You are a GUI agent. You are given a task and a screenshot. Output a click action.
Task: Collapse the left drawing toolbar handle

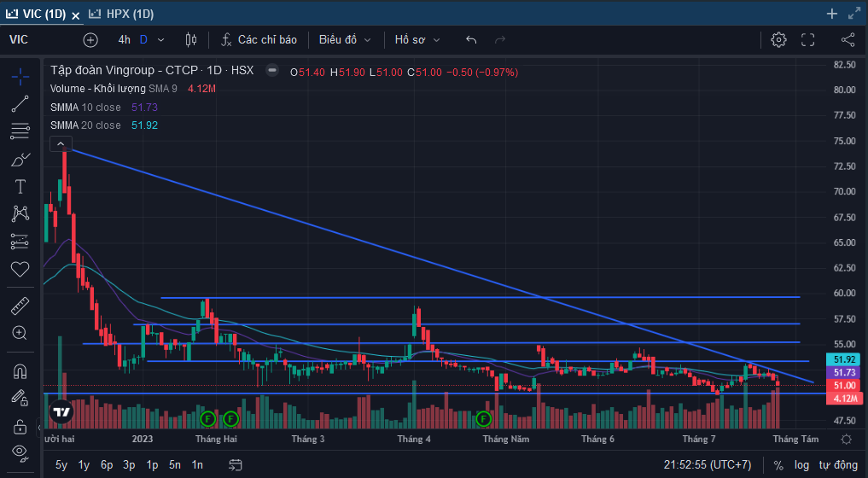click(38, 428)
